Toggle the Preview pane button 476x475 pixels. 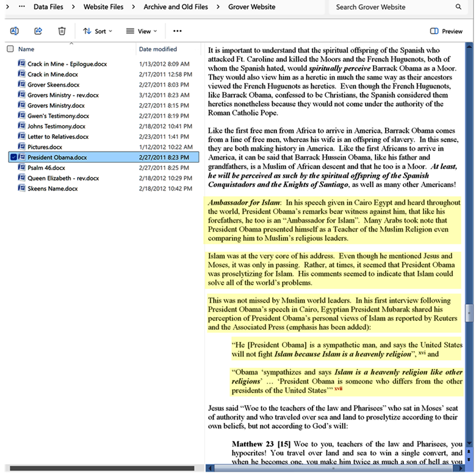pos(446,31)
